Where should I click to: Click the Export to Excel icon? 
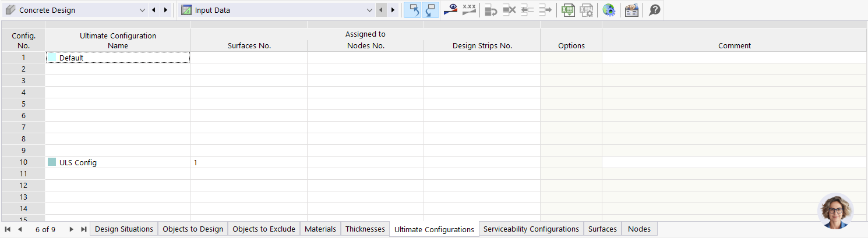567,10
